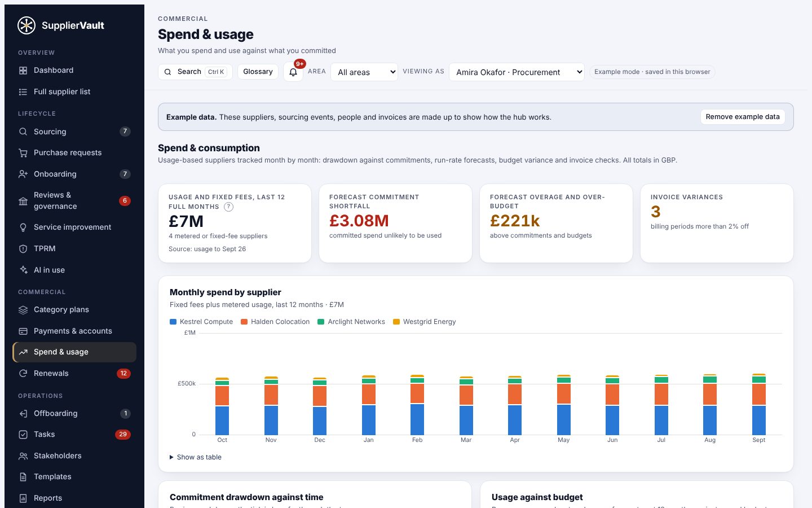Click the Tasks checkbox icon
Image resolution: width=812 pixels, height=508 pixels.
tap(23, 435)
